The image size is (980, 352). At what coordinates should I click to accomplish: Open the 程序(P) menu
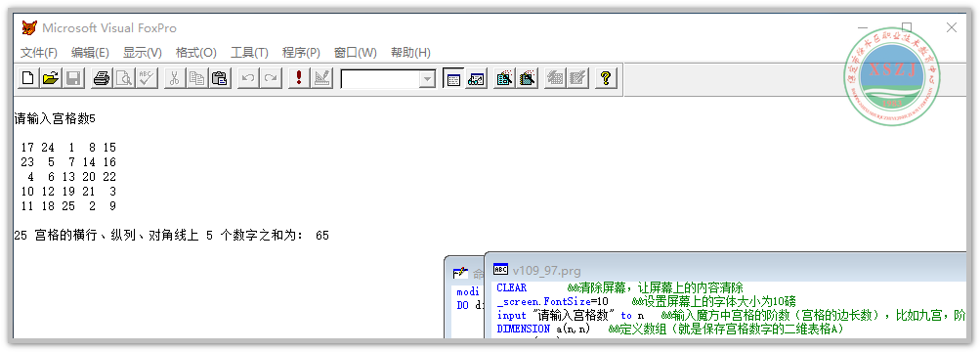(301, 53)
